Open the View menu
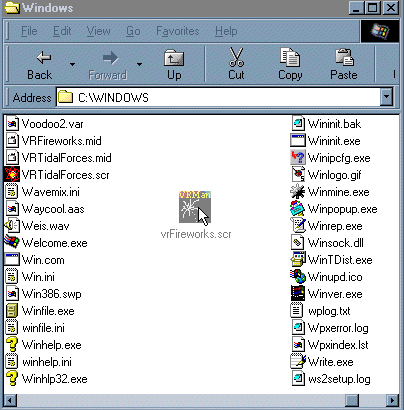404x410 pixels. 98,31
